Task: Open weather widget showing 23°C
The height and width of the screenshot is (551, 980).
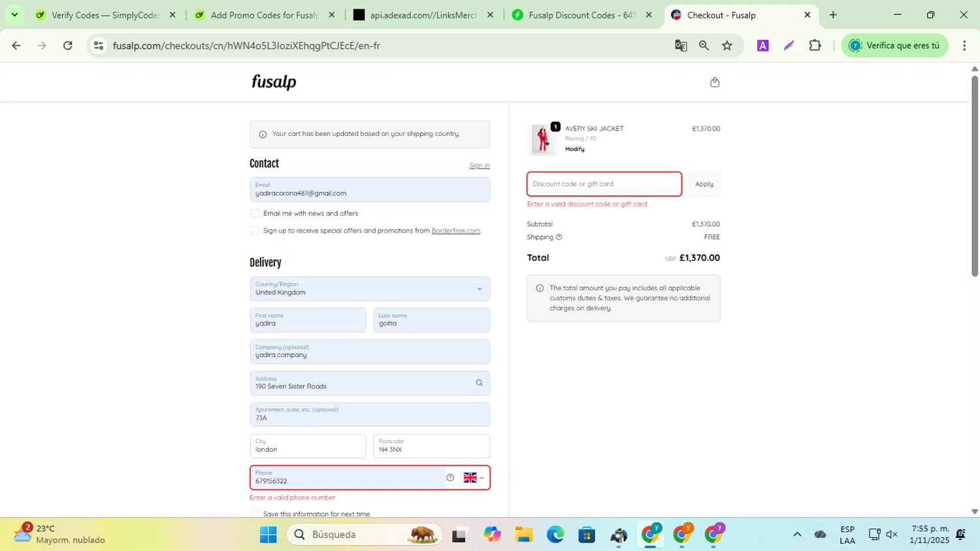Action: [x=60, y=534]
